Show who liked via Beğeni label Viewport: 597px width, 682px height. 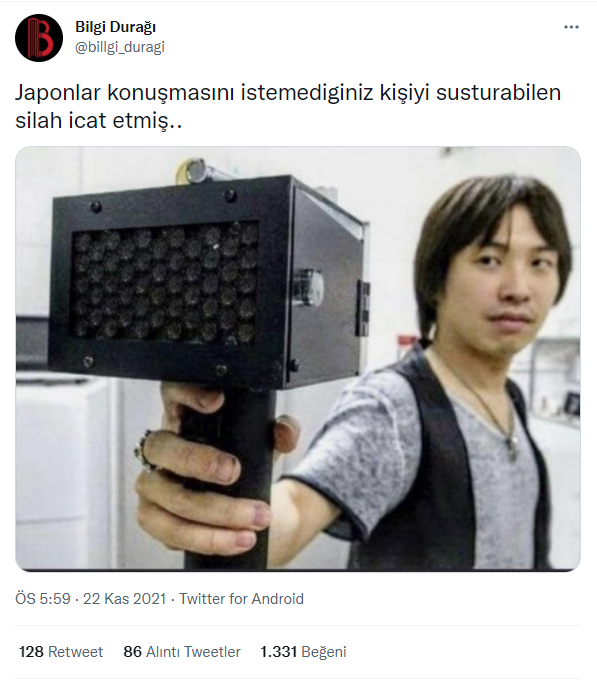click(x=324, y=652)
